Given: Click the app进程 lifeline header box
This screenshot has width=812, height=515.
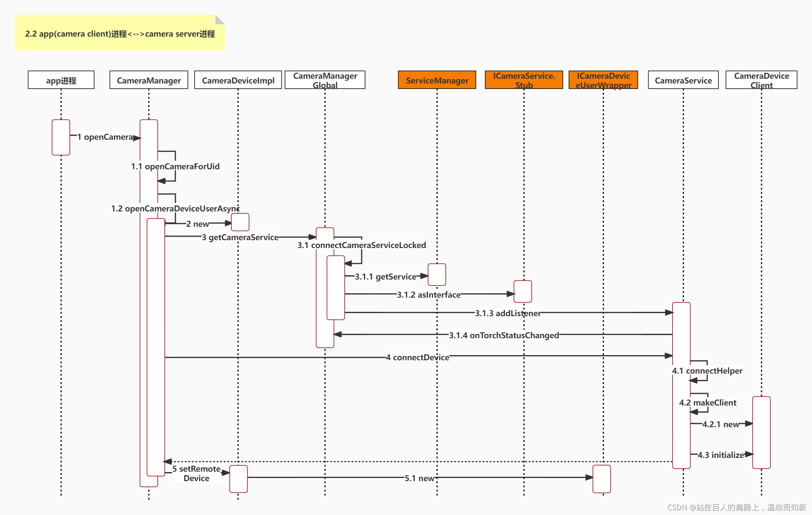Looking at the screenshot, I should pos(61,80).
